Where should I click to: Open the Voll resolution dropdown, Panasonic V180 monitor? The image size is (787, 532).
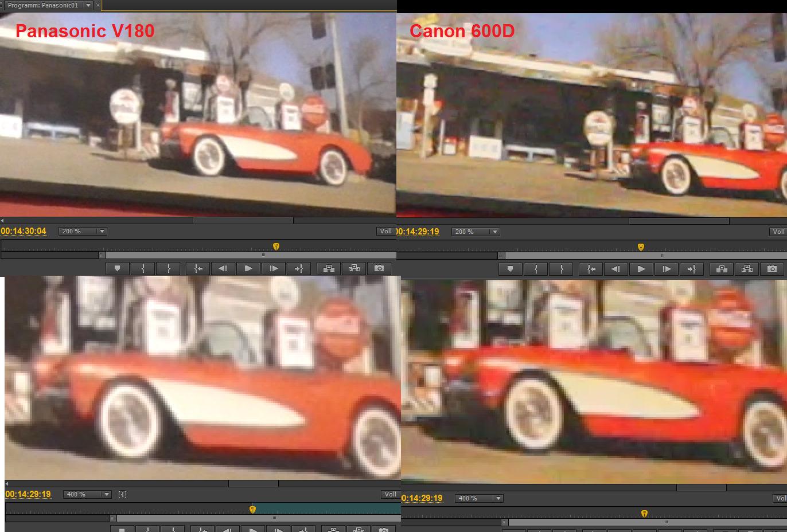[x=385, y=231]
